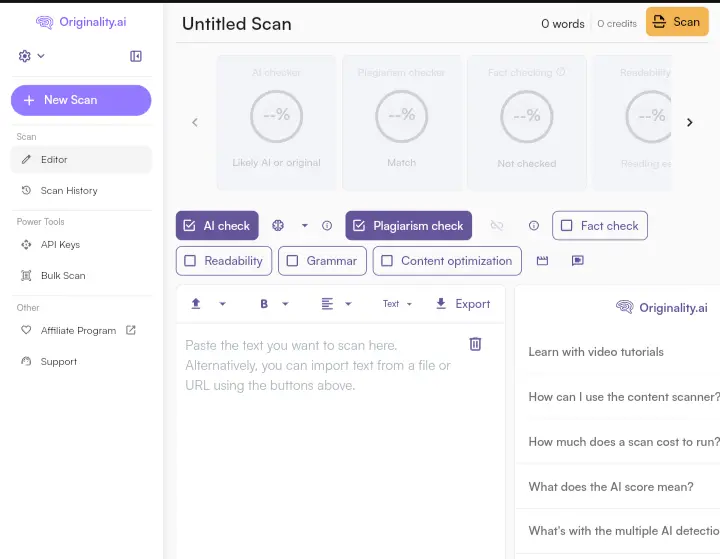Click the text alignment icon
This screenshot has height=559, width=720.
point(327,304)
